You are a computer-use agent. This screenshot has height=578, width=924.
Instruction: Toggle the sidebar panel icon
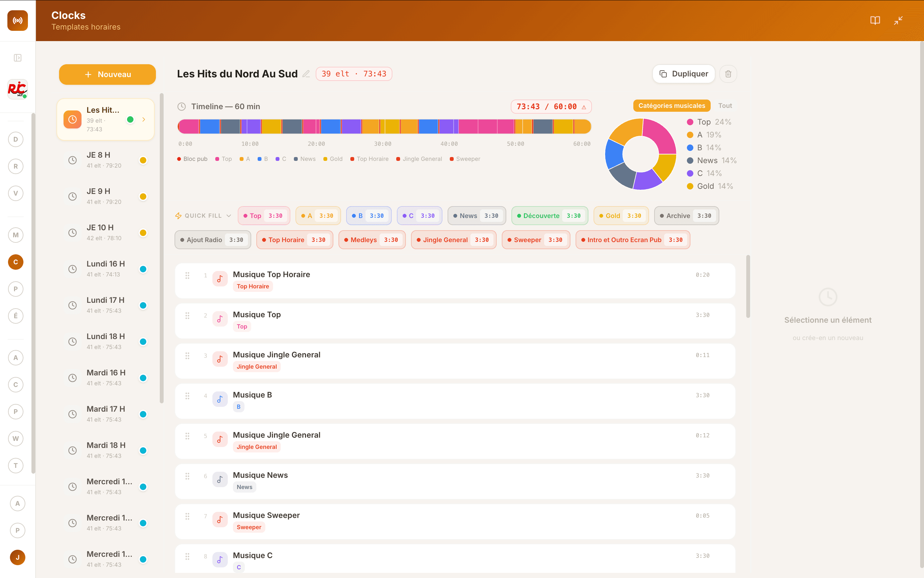[x=18, y=58]
